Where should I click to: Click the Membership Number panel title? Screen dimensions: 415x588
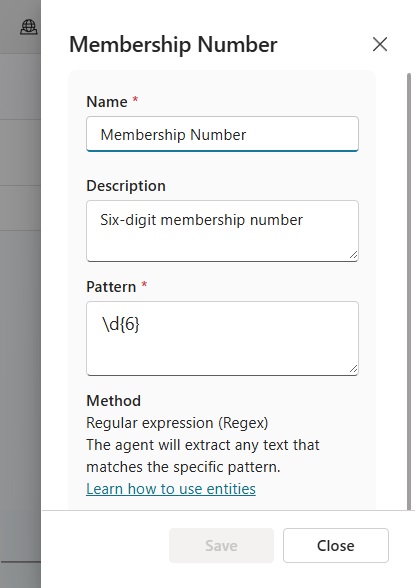click(173, 44)
